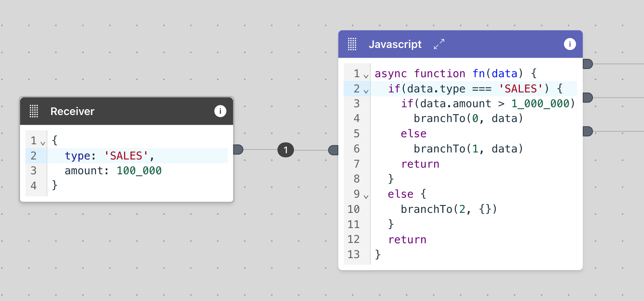
Task: Collapse the Receiver code fold on line 1
Action: tap(43, 143)
